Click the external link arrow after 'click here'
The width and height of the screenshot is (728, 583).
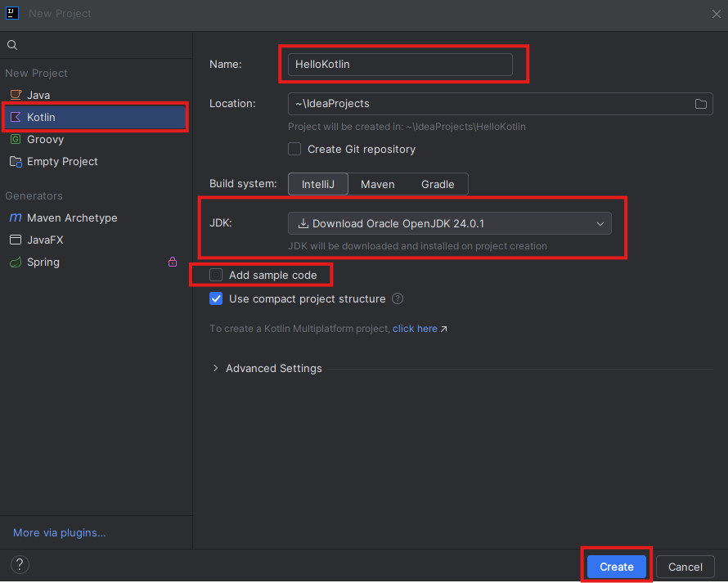tap(444, 329)
